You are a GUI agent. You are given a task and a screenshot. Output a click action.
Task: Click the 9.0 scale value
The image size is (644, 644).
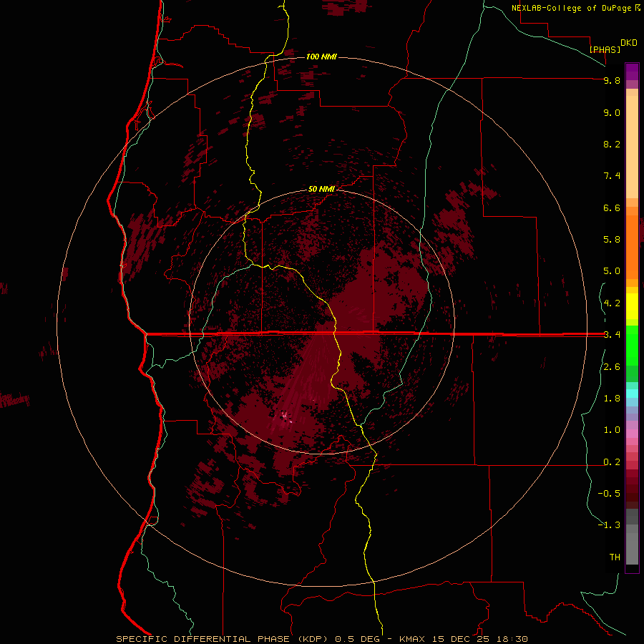point(612,112)
